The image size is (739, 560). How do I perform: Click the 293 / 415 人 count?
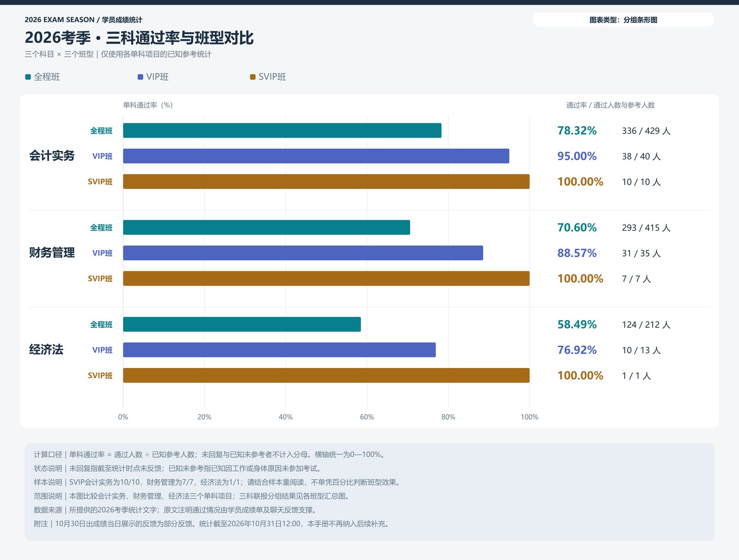pyautogui.click(x=646, y=228)
